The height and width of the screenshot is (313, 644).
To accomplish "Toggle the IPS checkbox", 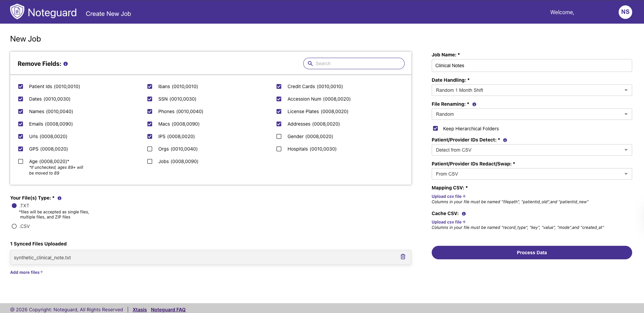I will (x=150, y=136).
